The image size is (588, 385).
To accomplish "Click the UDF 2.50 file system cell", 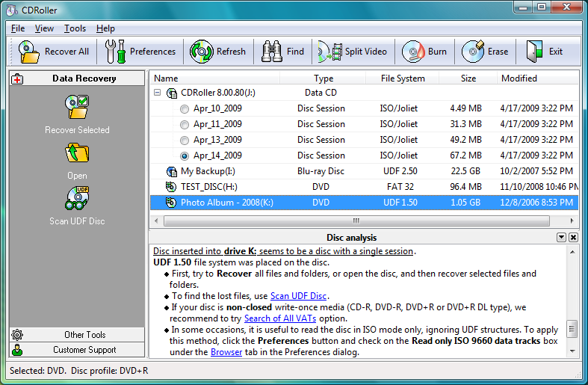I will click(400, 171).
